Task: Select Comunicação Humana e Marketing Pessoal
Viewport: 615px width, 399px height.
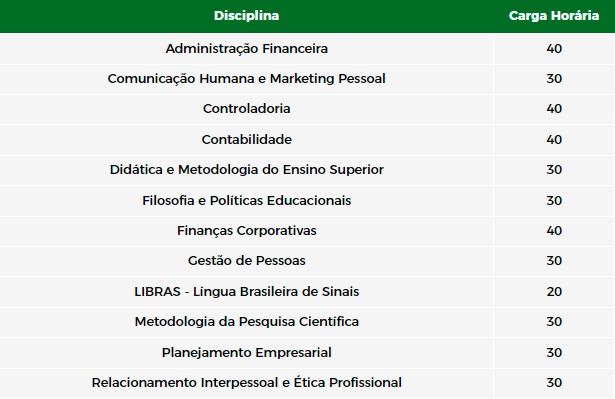Action: tap(246, 78)
